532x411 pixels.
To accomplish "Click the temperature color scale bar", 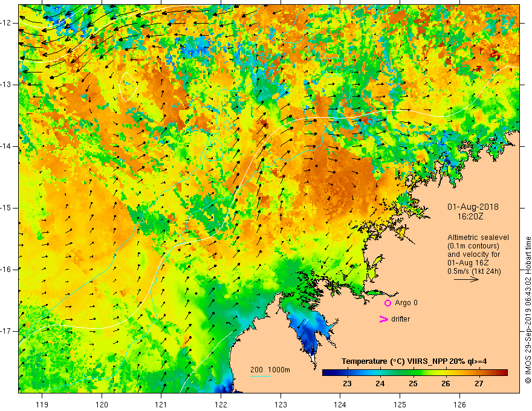I will coord(415,372).
